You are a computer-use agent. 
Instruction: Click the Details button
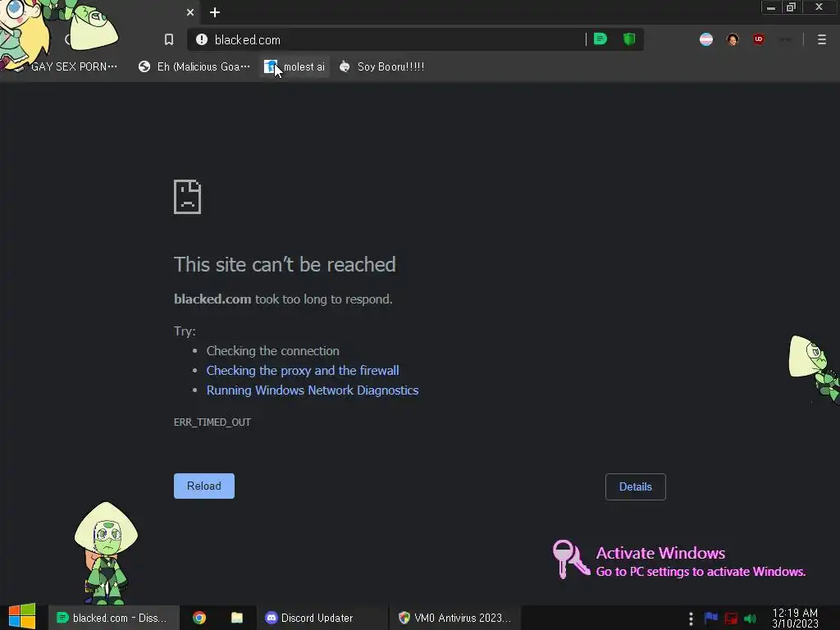tap(636, 487)
